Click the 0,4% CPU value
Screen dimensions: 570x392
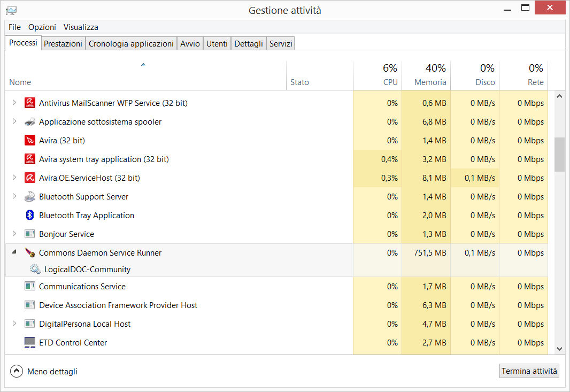[389, 159]
